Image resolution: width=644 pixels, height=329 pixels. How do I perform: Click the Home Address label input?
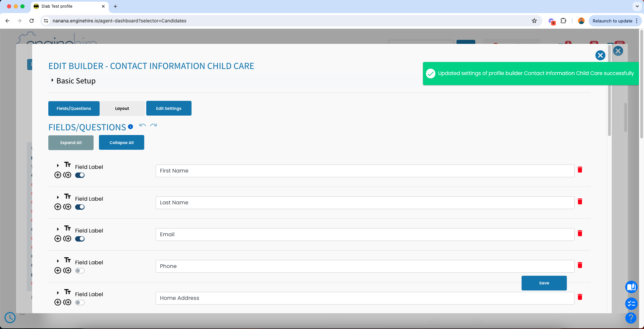365,298
